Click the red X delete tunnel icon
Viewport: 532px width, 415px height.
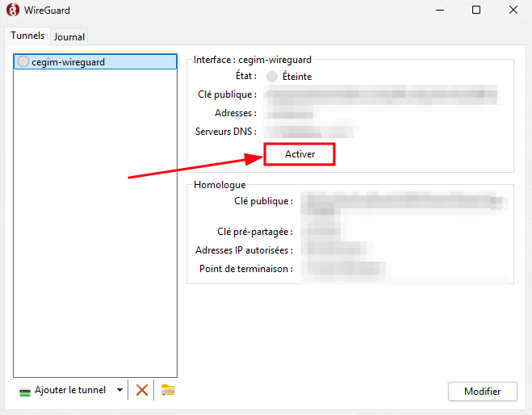point(142,390)
